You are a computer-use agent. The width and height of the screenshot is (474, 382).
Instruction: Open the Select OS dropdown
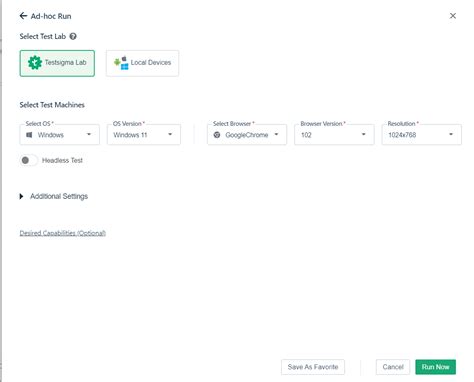tap(60, 135)
